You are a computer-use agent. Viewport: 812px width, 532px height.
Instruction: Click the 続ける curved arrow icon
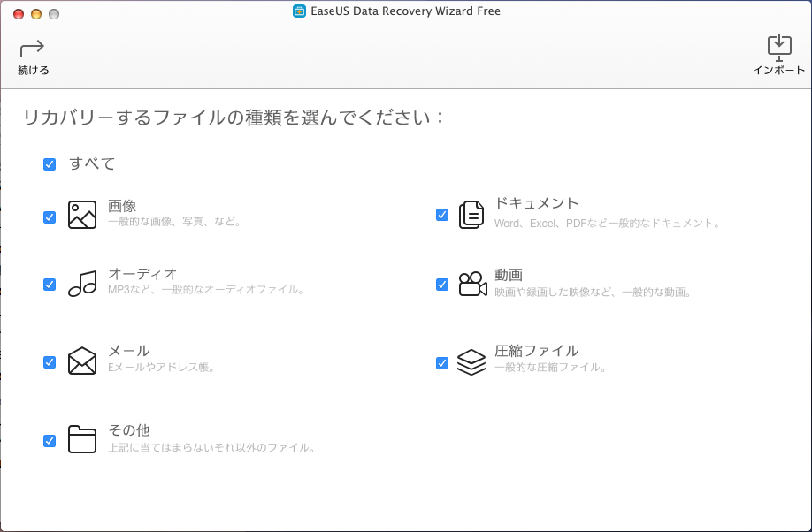31,49
